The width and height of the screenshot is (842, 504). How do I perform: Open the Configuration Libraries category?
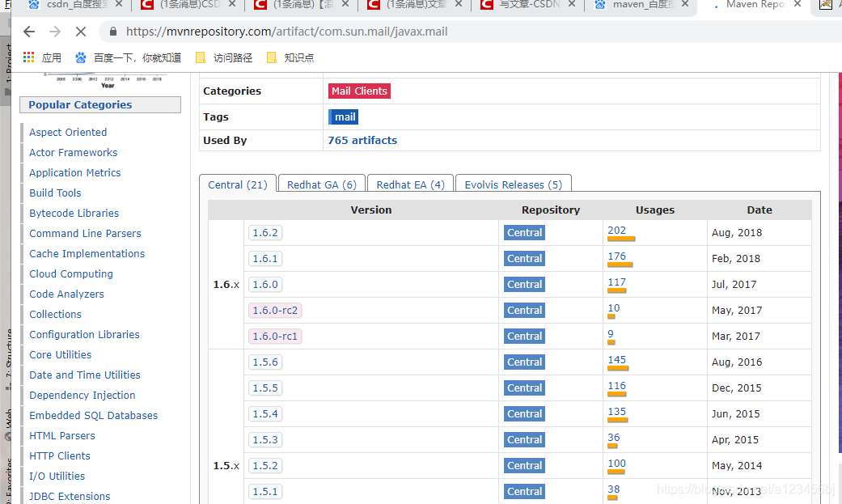click(84, 335)
